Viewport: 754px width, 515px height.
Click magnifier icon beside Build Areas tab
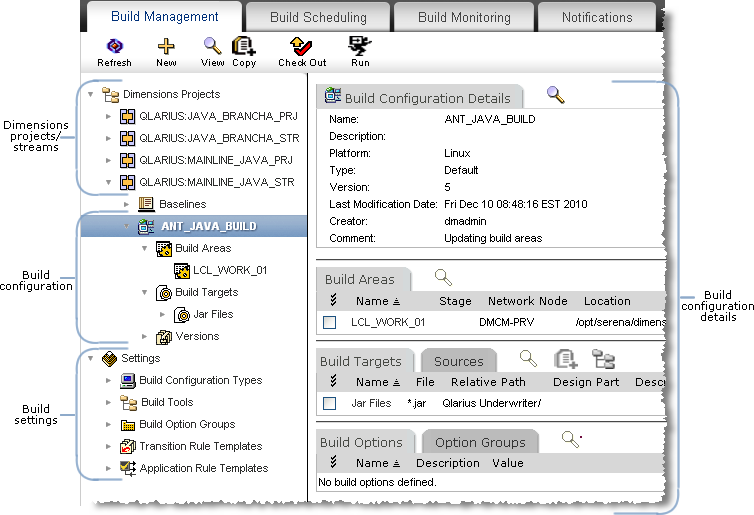pos(442,277)
